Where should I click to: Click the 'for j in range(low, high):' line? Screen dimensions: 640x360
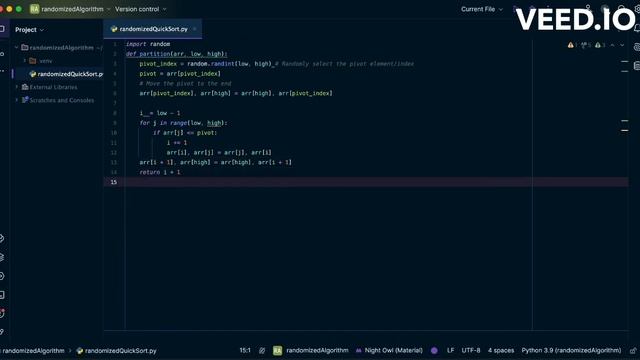(183, 123)
